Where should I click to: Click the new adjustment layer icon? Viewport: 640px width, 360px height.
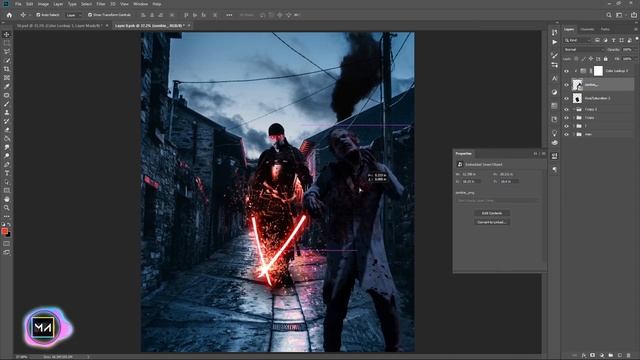tap(602, 356)
